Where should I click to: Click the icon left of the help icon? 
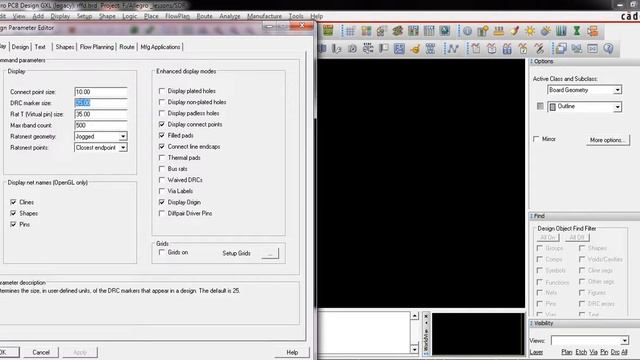592,49
